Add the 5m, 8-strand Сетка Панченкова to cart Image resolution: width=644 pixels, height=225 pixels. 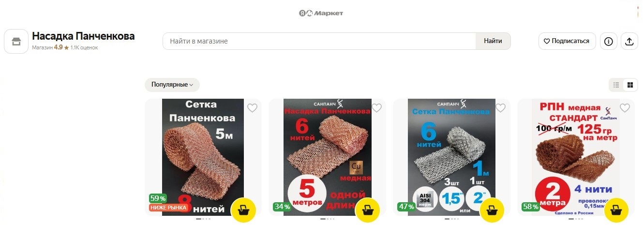243,210
